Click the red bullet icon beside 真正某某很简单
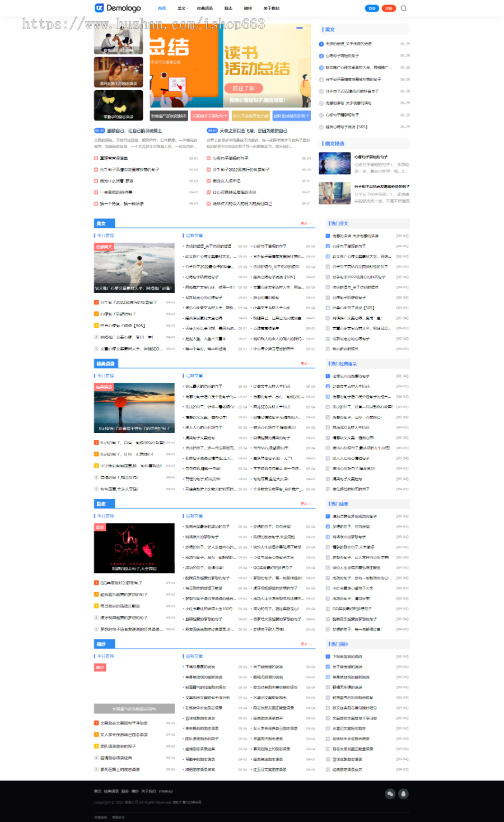The height and width of the screenshot is (822, 504). 96,159
